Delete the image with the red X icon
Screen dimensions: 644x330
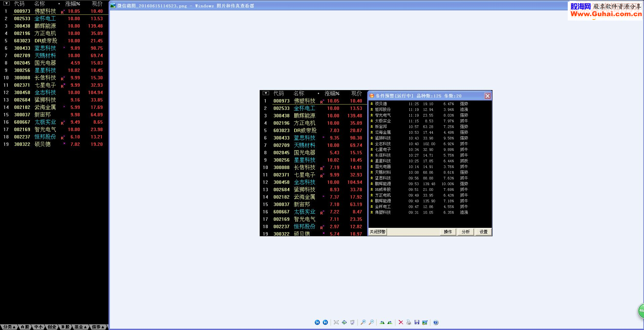pos(401,322)
